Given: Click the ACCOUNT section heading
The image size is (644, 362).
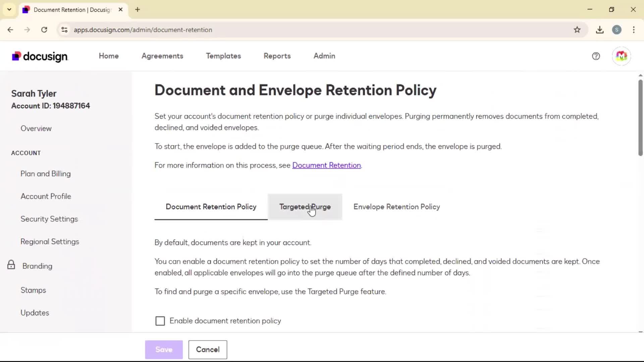Looking at the screenshot, I should point(26,153).
